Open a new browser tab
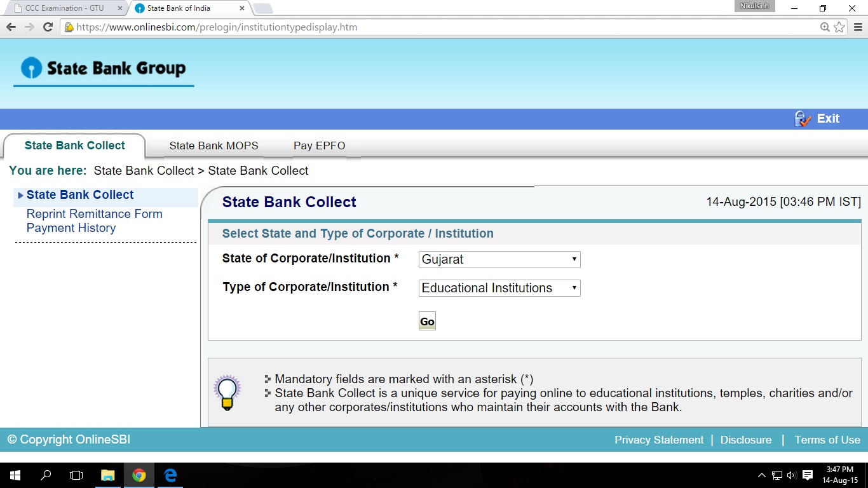Image resolution: width=868 pixels, height=488 pixels. point(263,8)
